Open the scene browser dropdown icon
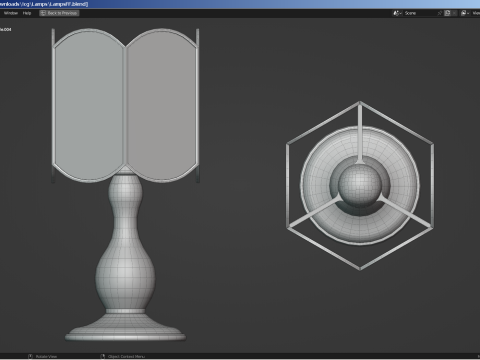The width and height of the screenshot is (480, 360). [397, 13]
